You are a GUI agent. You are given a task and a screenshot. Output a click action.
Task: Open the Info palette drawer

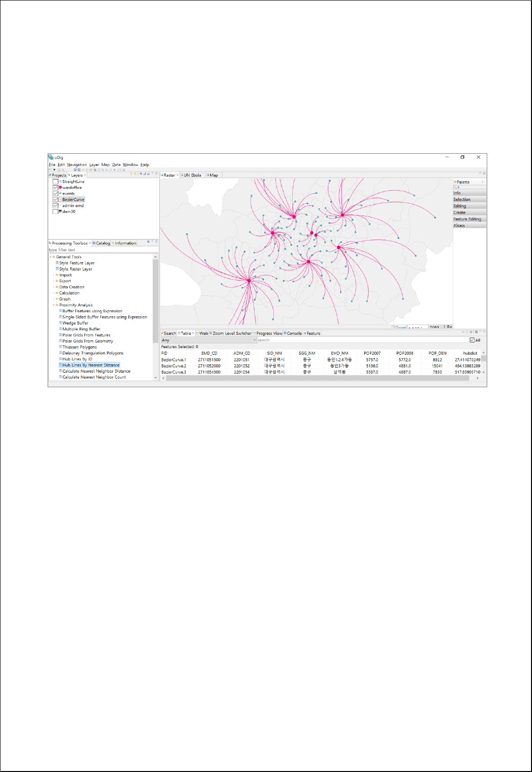(x=469, y=193)
